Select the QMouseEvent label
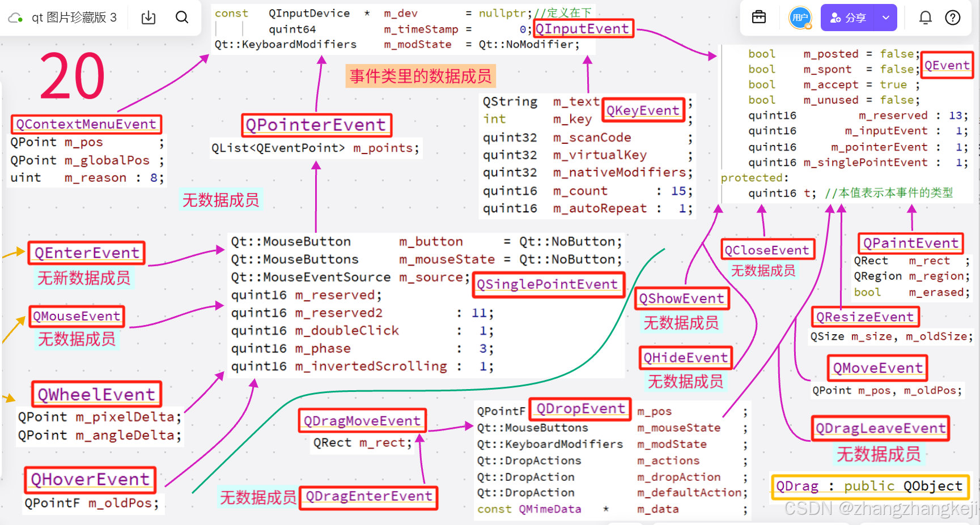This screenshot has width=980, height=525. [x=77, y=316]
